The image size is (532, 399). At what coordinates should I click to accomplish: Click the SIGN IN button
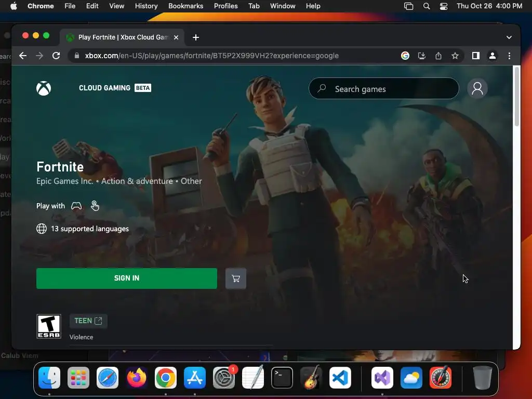(x=127, y=278)
